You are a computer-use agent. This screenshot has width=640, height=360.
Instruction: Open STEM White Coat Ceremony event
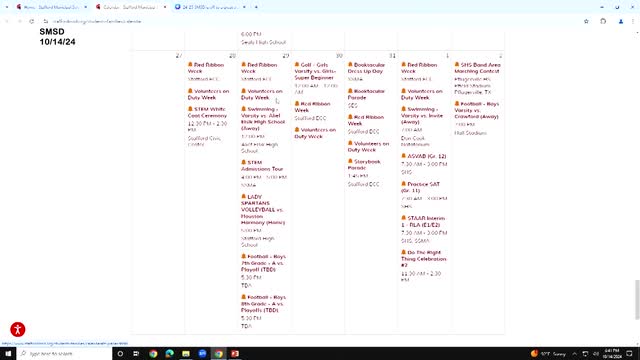[x=207, y=112]
